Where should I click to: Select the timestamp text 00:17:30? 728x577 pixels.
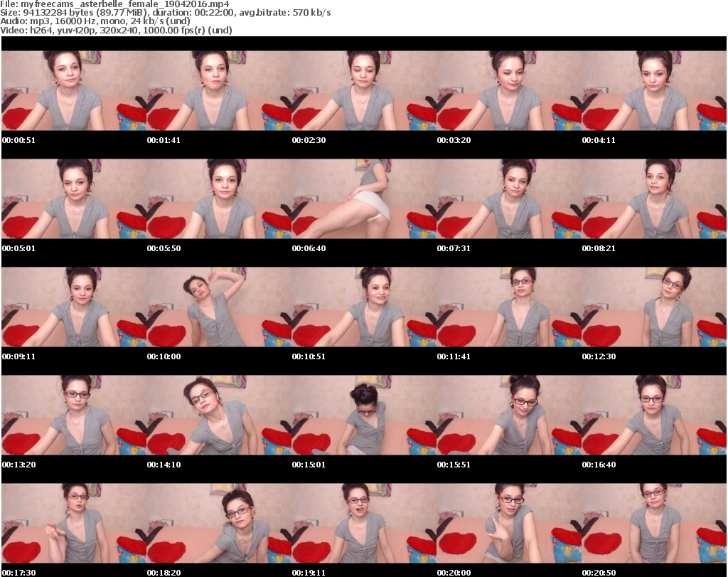(x=19, y=573)
